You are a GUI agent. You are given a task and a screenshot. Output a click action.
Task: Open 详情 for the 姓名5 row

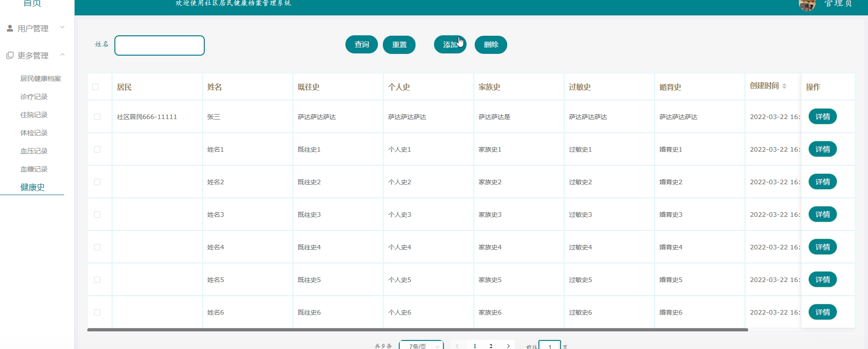[x=823, y=280]
